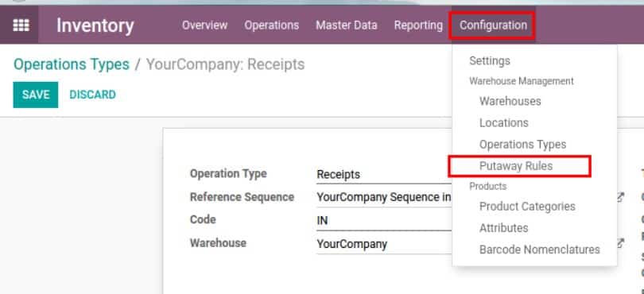This screenshot has width=644, height=294.
Task: Expand the Operations top menu
Action: coord(271,25)
